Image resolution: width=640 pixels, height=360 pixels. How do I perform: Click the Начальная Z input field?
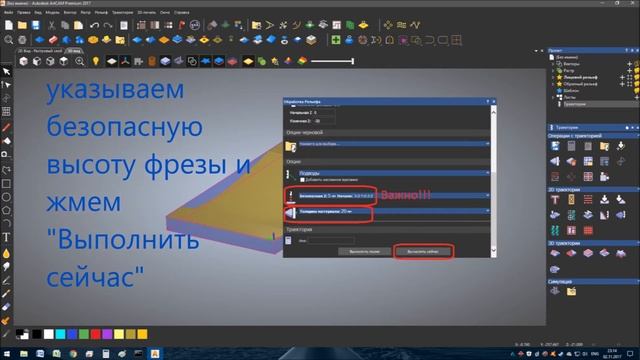coord(323,112)
